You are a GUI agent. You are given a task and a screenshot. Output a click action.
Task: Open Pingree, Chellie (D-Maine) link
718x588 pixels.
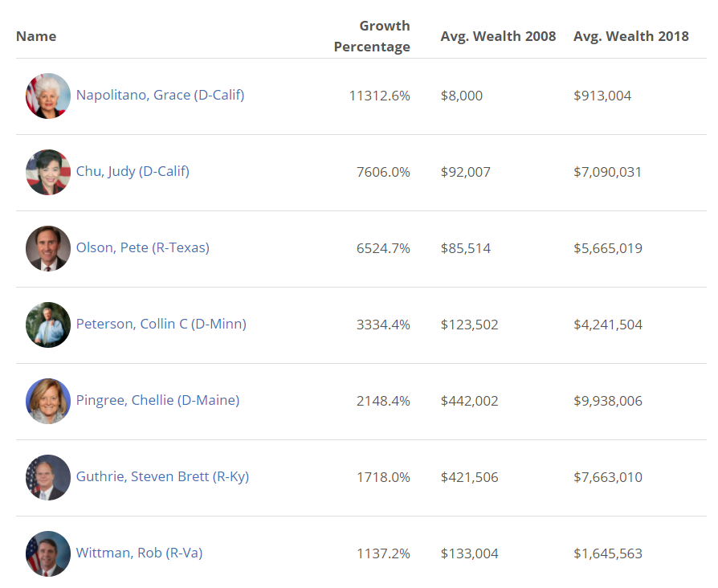pyautogui.click(x=157, y=400)
